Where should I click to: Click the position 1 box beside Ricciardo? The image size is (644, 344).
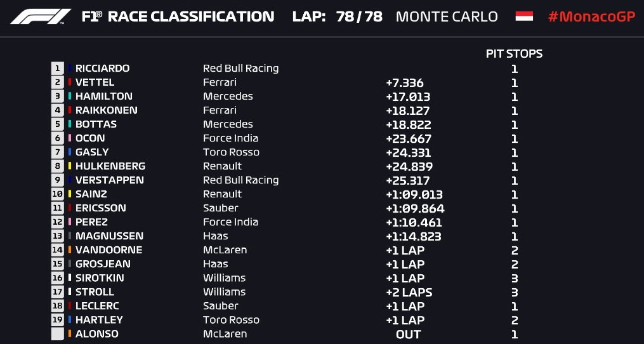(58, 69)
